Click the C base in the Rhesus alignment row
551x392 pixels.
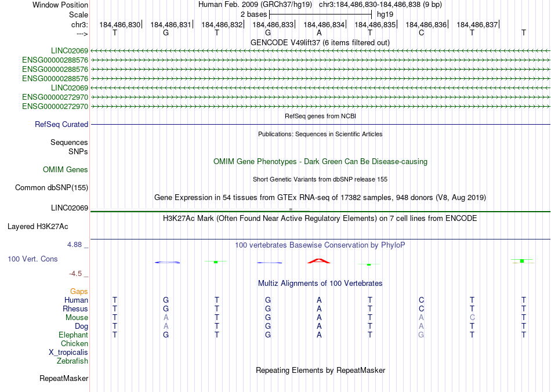pos(421,308)
